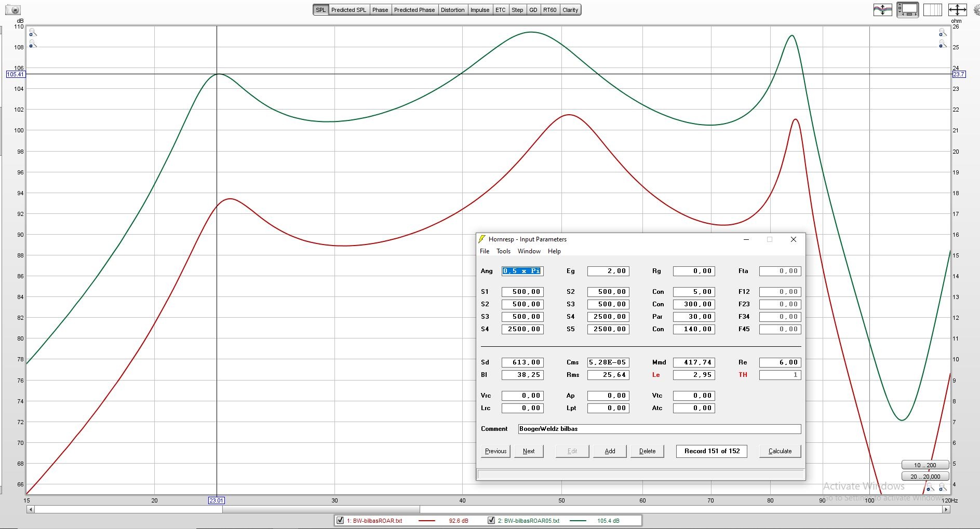Viewport: 980px width, 529px height.
Task: Open Hornresp Window menu
Action: click(529, 251)
